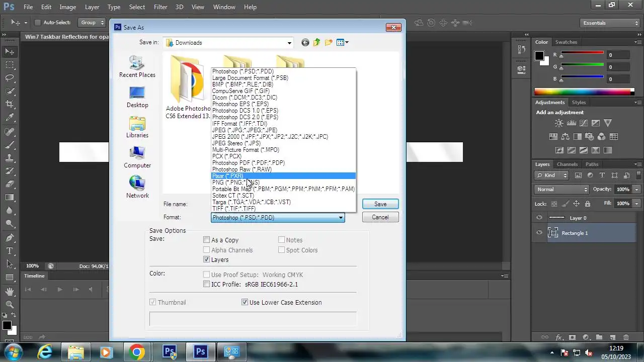This screenshot has width=644, height=362.
Task: Open the Group auto-select dropdown
Action: click(92, 23)
